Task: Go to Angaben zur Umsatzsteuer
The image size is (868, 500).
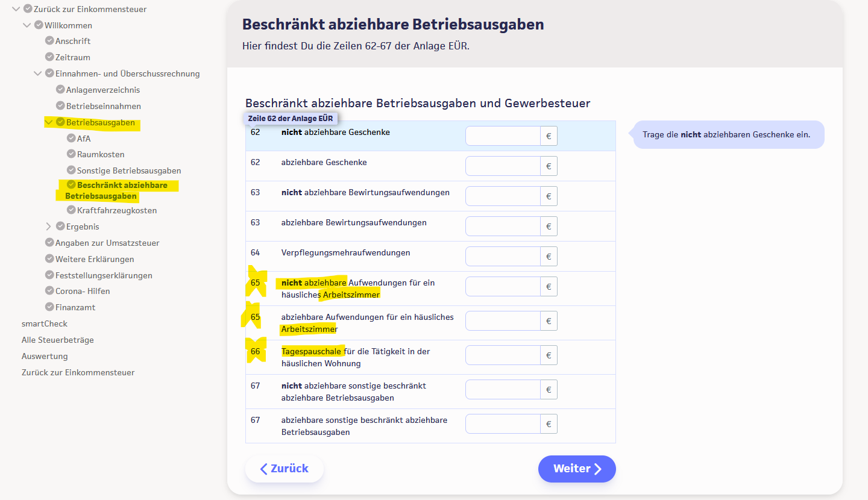Action: click(107, 243)
